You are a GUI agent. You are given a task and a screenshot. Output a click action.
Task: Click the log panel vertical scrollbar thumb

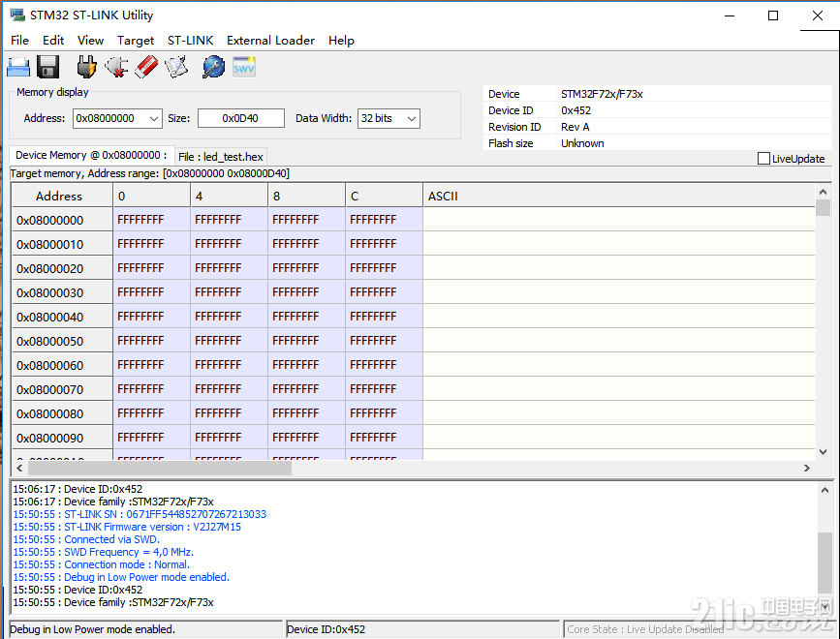(x=825, y=563)
